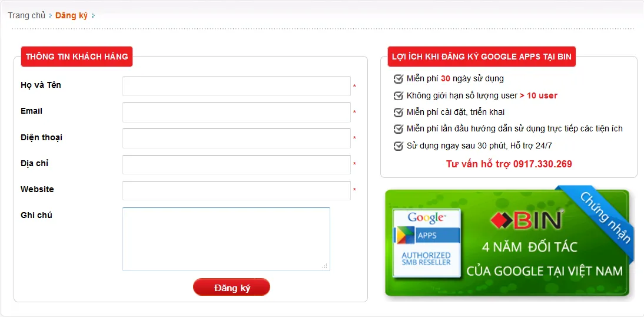Focus the Ghi chú textarea
644x317 pixels.
pos(226,239)
